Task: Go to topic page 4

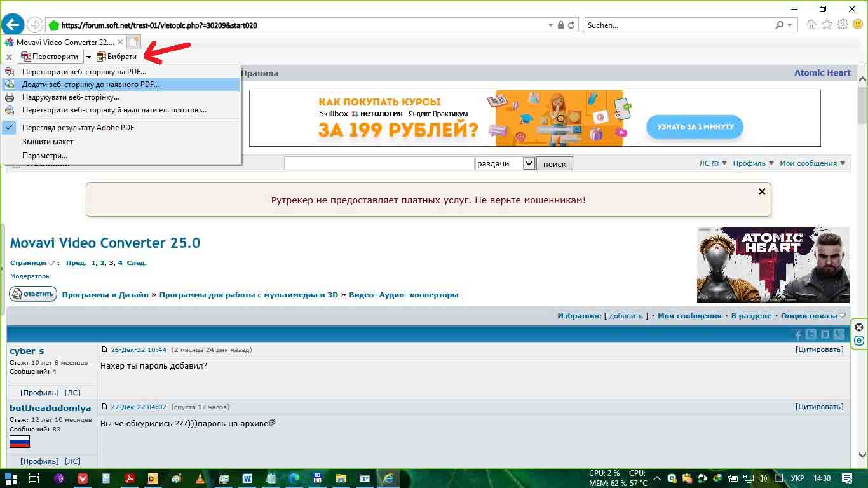Action: 120,263
